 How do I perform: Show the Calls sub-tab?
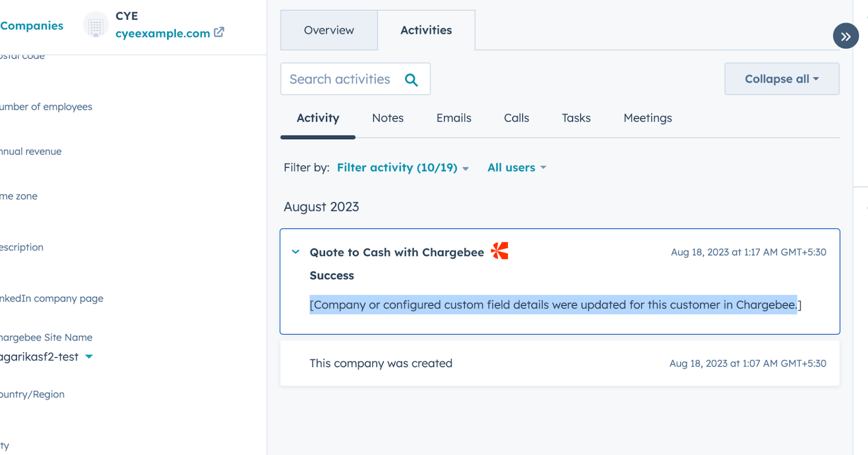point(516,118)
